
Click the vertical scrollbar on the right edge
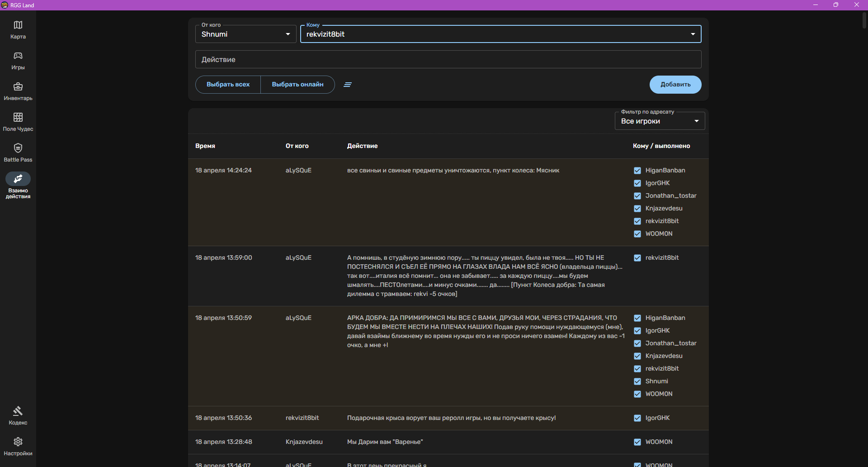(864, 21)
